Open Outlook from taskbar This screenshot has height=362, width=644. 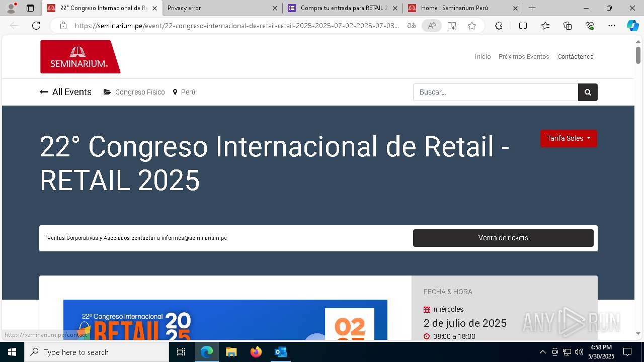[x=280, y=352]
